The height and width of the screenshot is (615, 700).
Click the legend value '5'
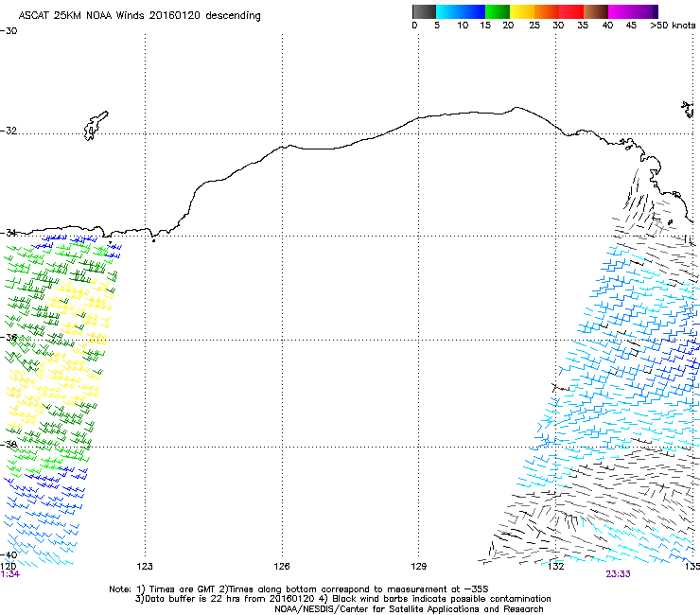point(437,26)
